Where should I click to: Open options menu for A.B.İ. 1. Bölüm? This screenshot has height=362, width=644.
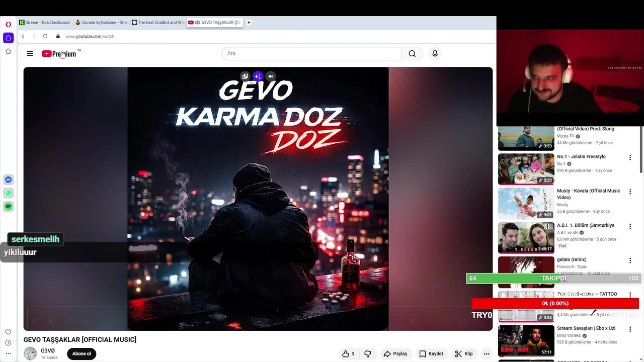pyautogui.click(x=630, y=226)
